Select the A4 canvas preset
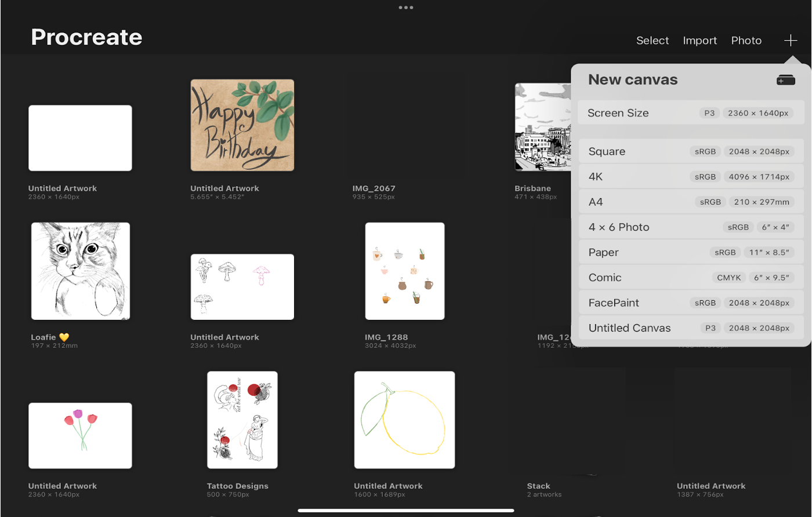812x517 pixels. click(690, 202)
